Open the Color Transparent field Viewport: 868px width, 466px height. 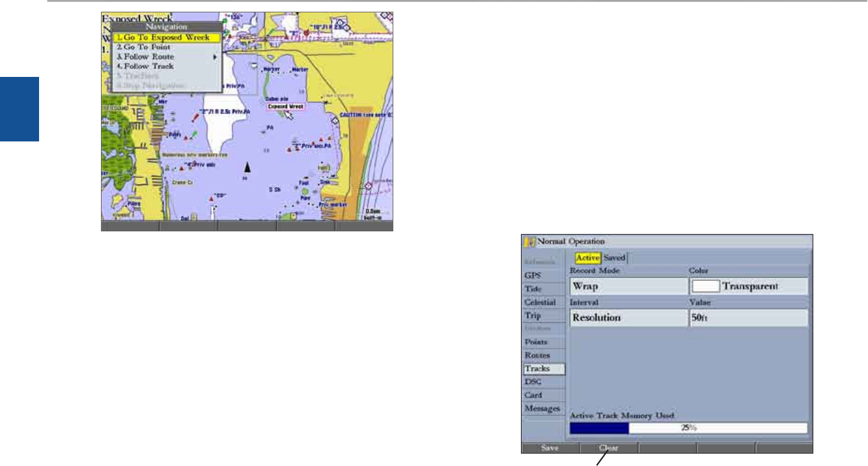tap(748, 286)
